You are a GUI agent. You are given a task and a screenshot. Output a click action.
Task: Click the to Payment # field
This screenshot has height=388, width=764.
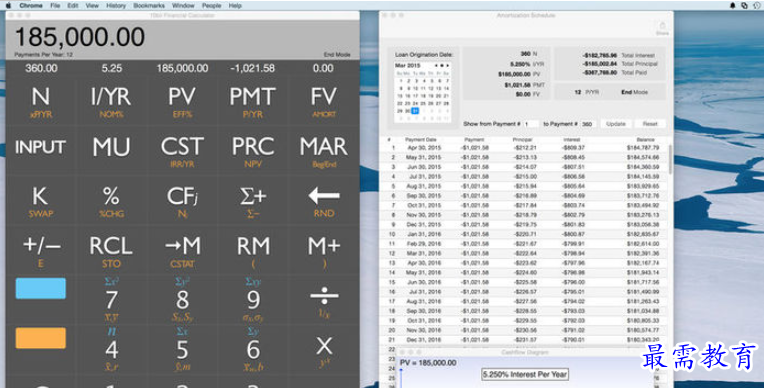[x=588, y=124]
